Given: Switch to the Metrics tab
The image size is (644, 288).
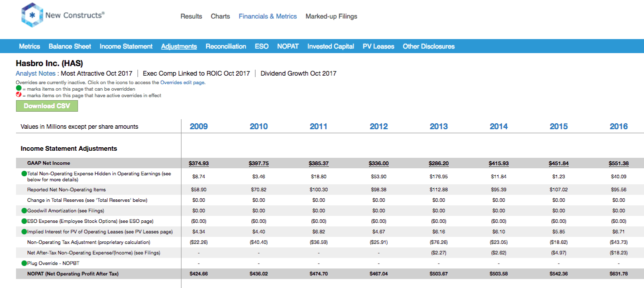Looking at the screenshot, I should point(29,46).
